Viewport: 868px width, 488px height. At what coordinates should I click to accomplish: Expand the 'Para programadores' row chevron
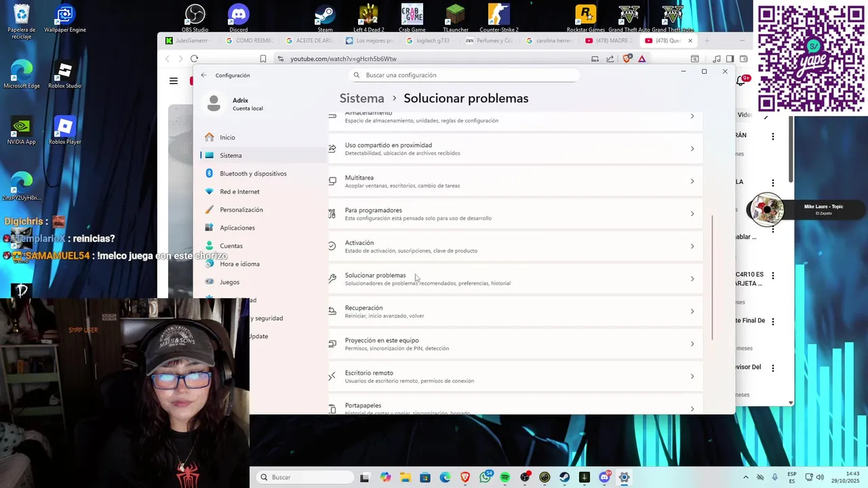692,213
